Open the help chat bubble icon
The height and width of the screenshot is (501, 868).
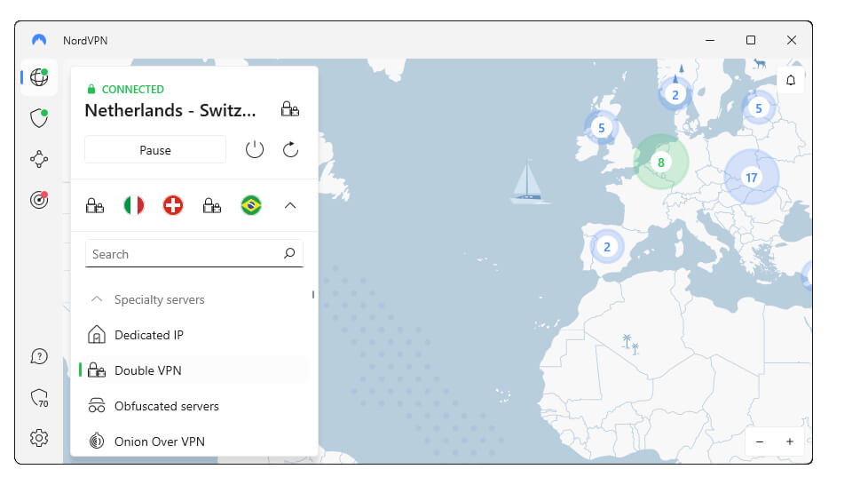pos(39,356)
